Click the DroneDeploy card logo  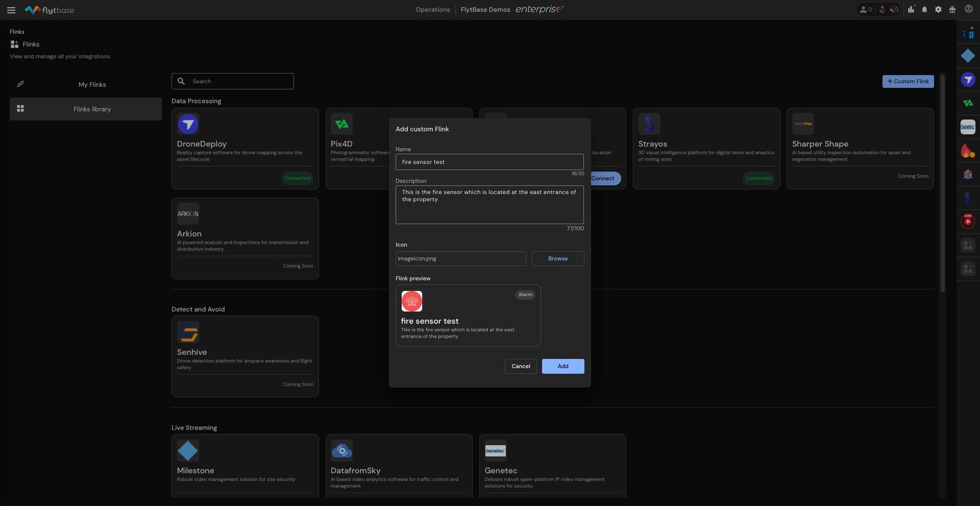coord(188,124)
